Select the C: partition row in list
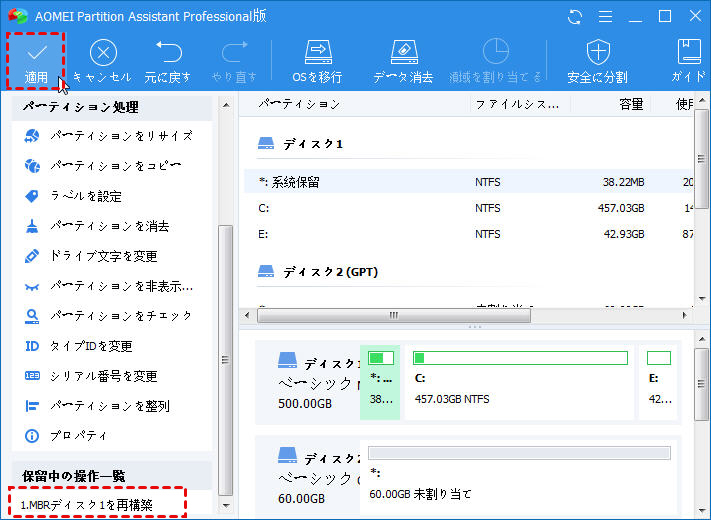The image size is (711, 520). [x=469, y=208]
